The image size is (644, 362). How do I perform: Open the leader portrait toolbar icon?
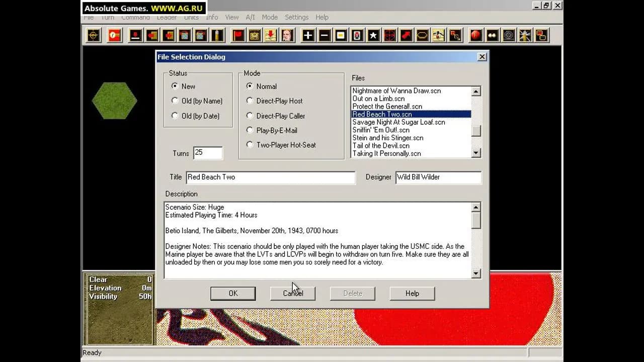point(287,35)
